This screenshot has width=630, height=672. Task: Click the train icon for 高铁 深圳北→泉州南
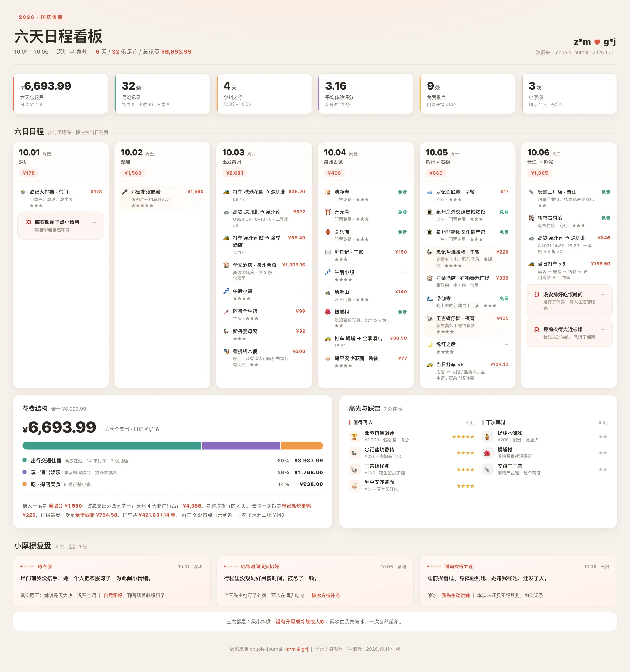pyautogui.click(x=226, y=212)
